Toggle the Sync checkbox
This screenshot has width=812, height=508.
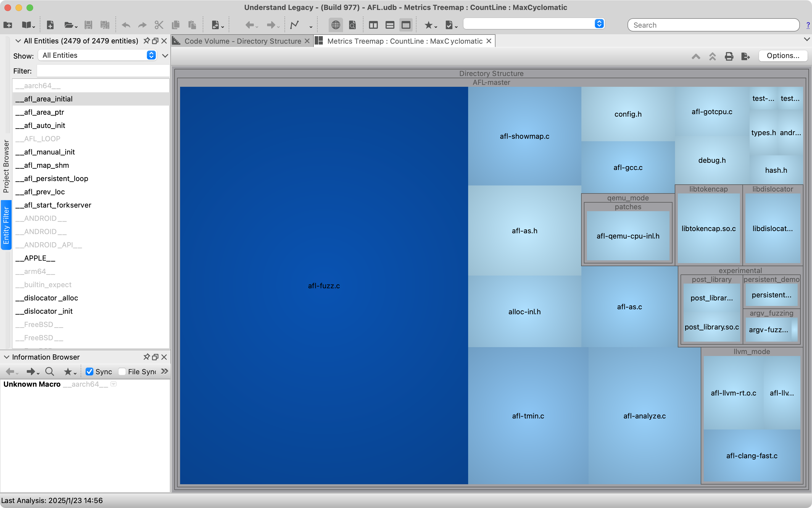[x=89, y=371]
